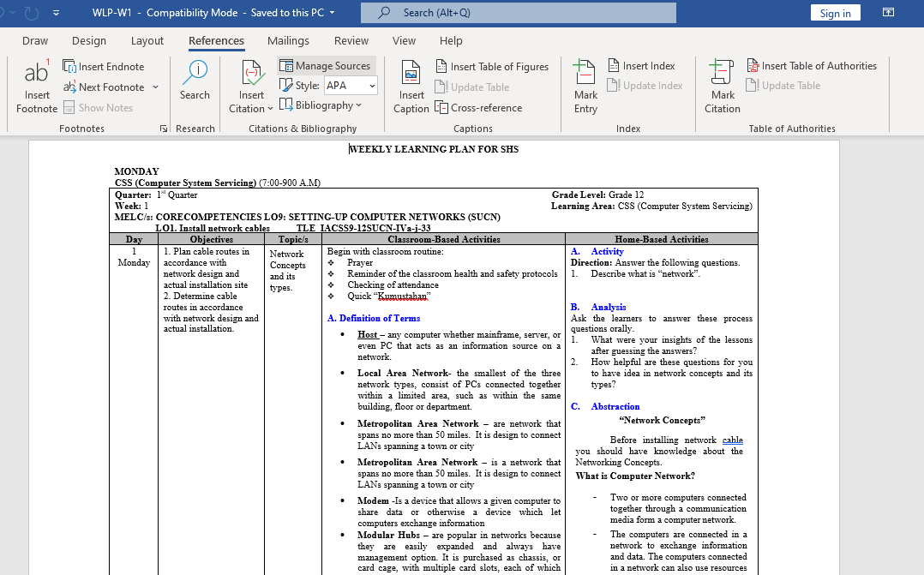Image resolution: width=924 pixels, height=575 pixels.
Task: Click the 'B. Analysis' heading
Action: coord(598,307)
